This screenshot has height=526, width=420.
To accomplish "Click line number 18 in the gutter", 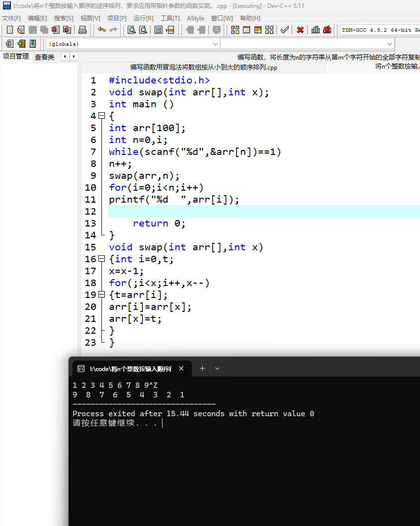I will (90, 283).
